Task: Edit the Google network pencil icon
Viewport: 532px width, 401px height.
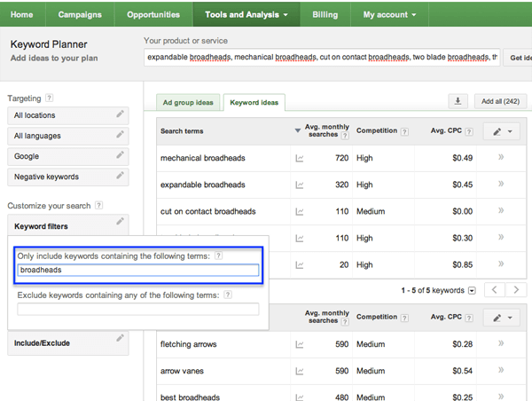Action: coord(120,155)
